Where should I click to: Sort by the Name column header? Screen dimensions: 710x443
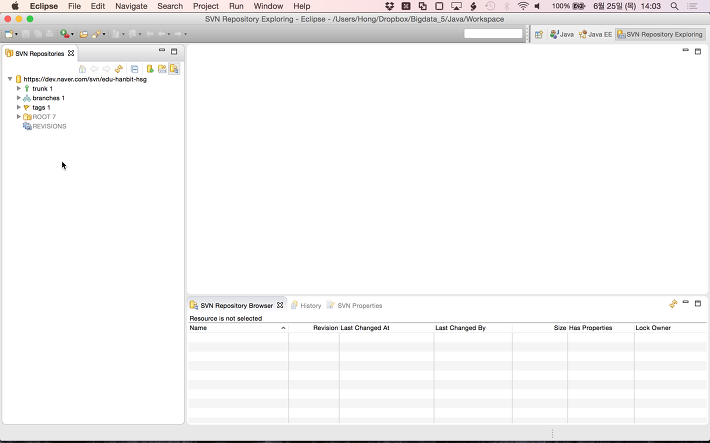point(238,328)
